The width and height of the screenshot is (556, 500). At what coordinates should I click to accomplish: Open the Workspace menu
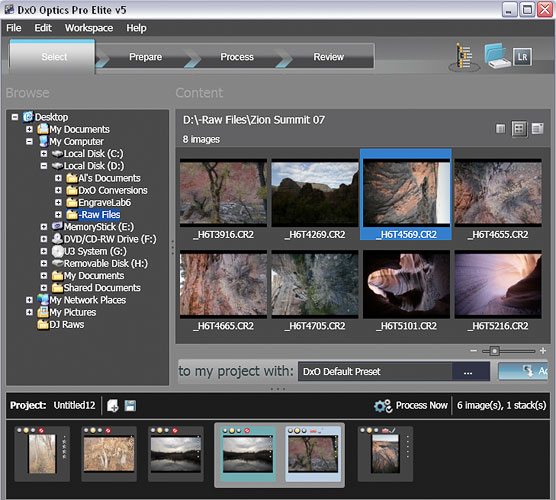pos(89,28)
